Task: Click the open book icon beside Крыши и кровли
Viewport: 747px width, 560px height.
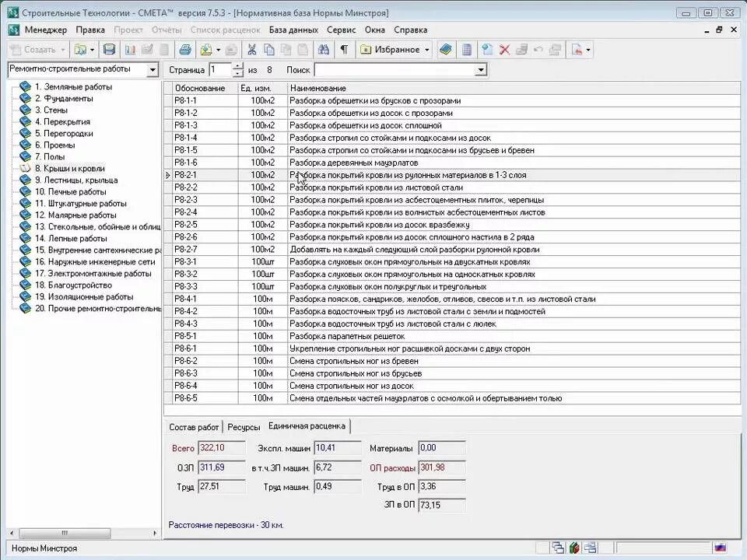Action: [x=25, y=169]
